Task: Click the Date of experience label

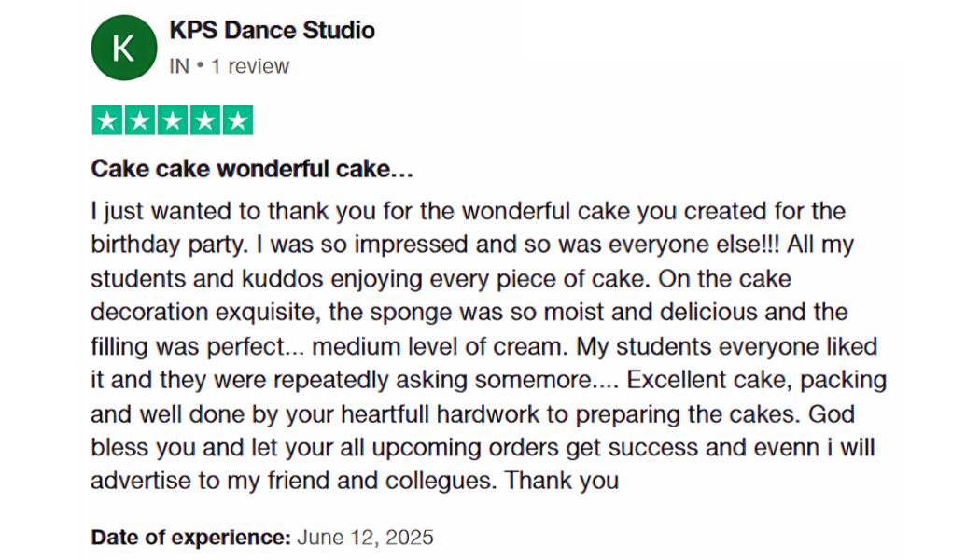Action: pyautogui.click(x=190, y=537)
